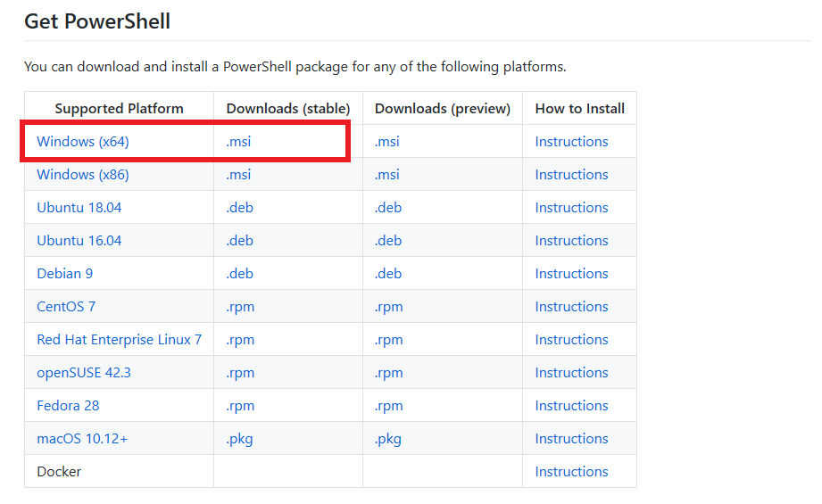
Task: Open Instructions for Red Hat Enterprise Linux 7
Action: (571, 340)
